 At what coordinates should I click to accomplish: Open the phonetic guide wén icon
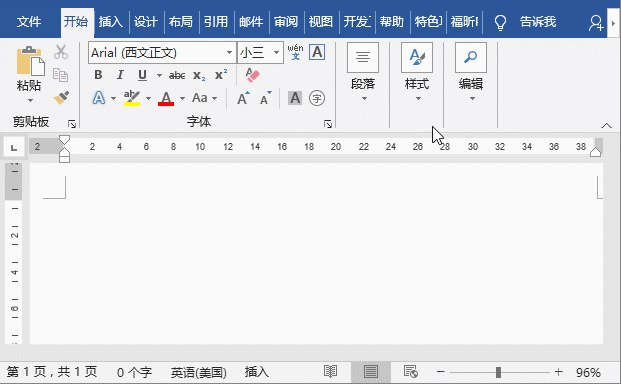coord(295,52)
